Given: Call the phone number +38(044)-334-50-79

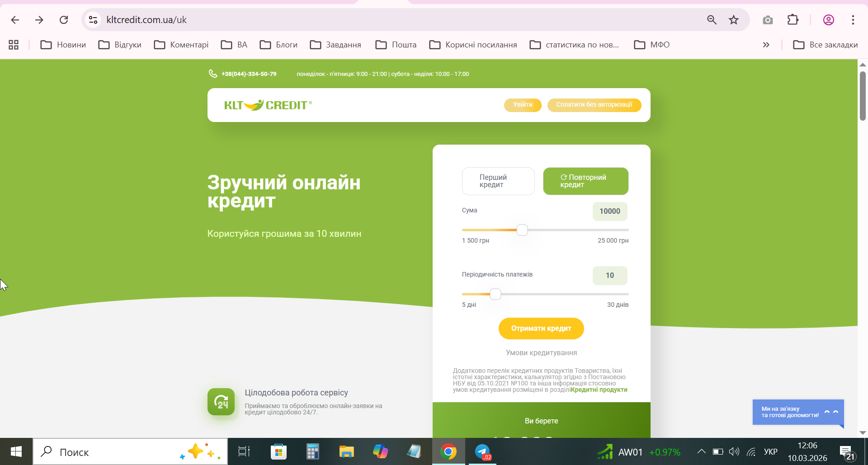Looking at the screenshot, I should coord(249,74).
